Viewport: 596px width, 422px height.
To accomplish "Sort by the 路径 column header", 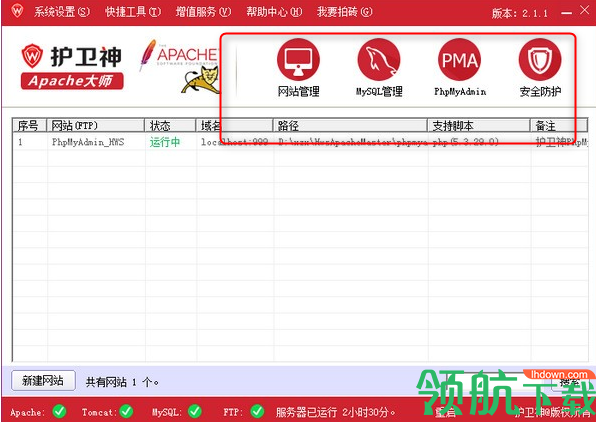I will [350, 125].
